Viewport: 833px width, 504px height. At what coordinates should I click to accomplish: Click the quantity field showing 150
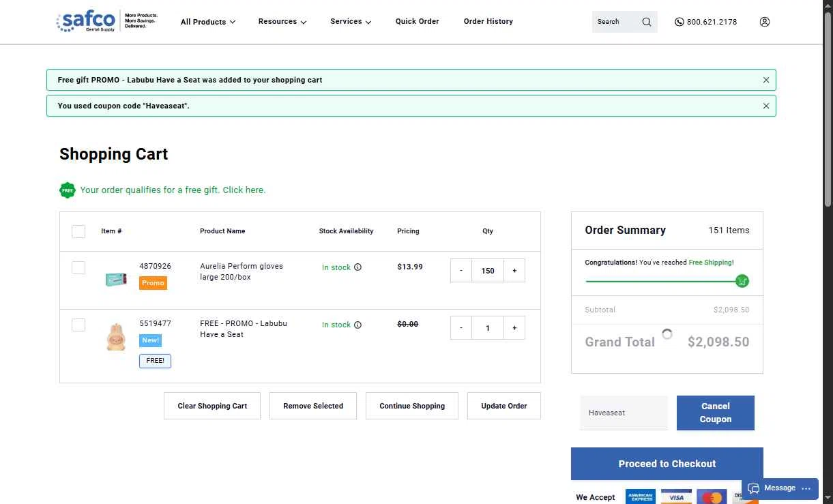[x=487, y=271]
